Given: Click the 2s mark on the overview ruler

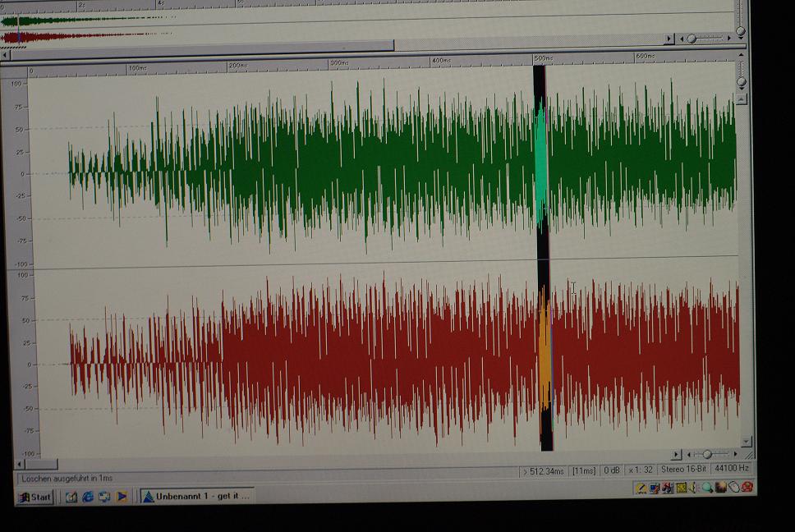Looking at the screenshot, I should click(81, 5).
